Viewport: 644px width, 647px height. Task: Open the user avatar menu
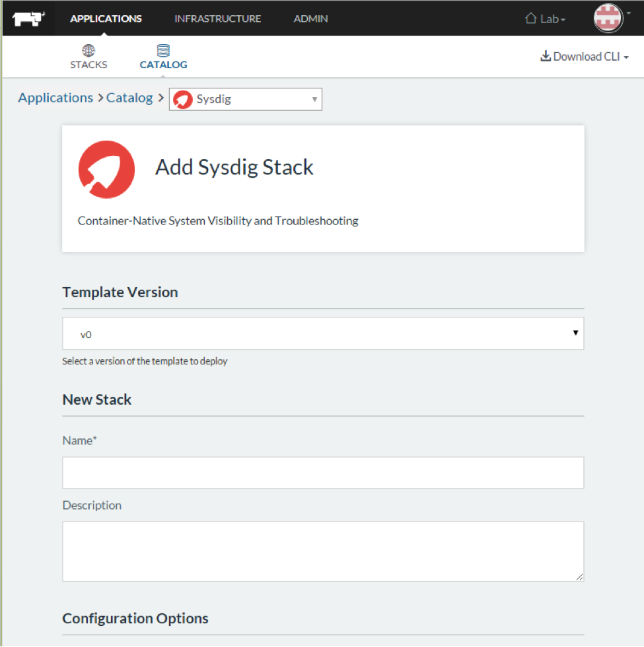608,18
